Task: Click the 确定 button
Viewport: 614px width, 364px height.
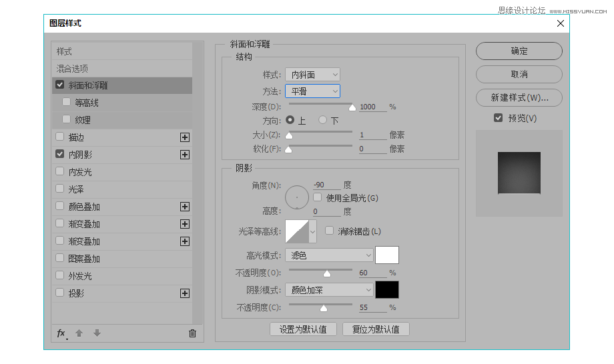Action: pos(519,51)
